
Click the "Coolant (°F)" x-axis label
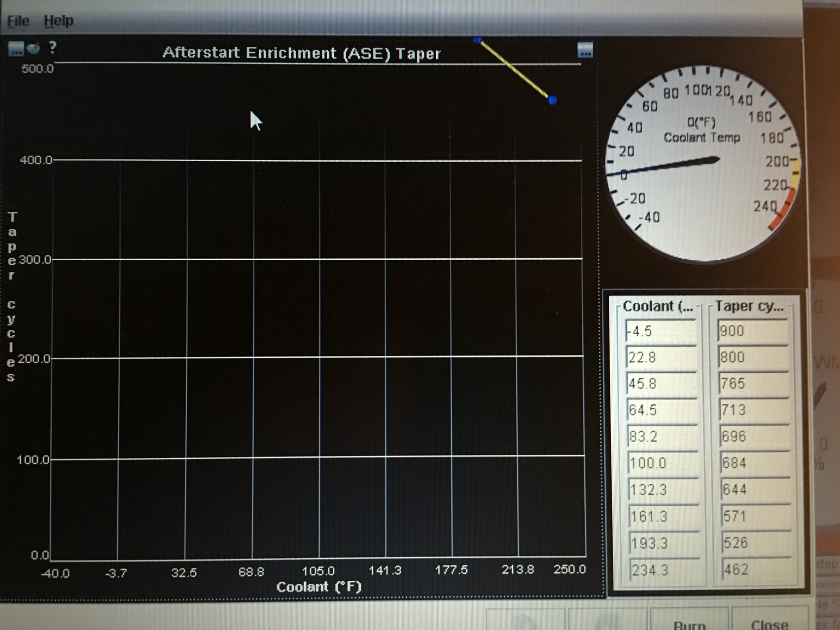click(319, 587)
